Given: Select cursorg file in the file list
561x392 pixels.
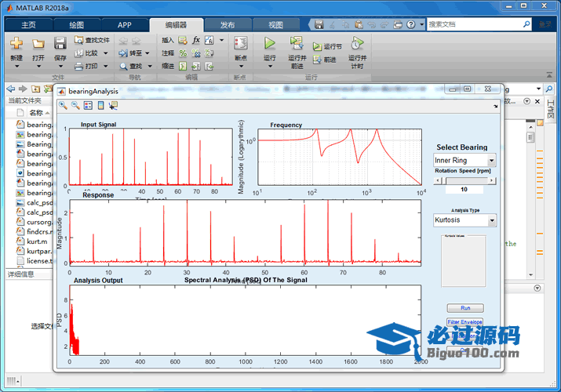Looking at the screenshot, I should click(35, 222).
